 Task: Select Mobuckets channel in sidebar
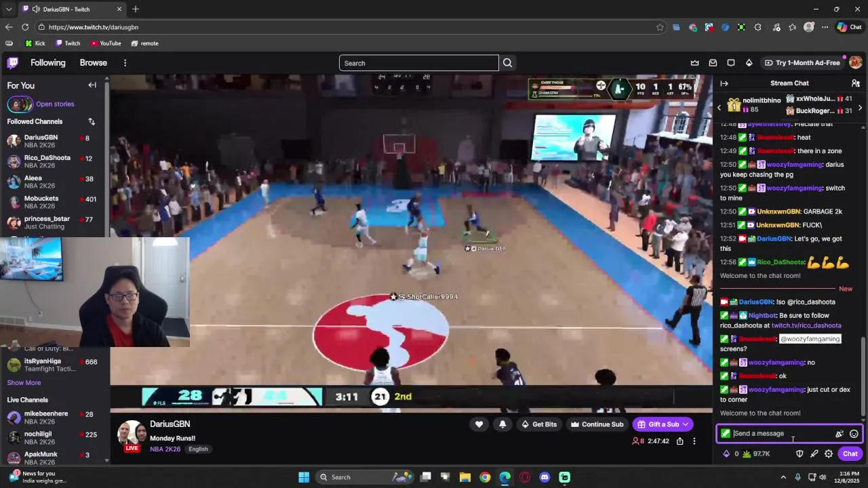coord(54,202)
